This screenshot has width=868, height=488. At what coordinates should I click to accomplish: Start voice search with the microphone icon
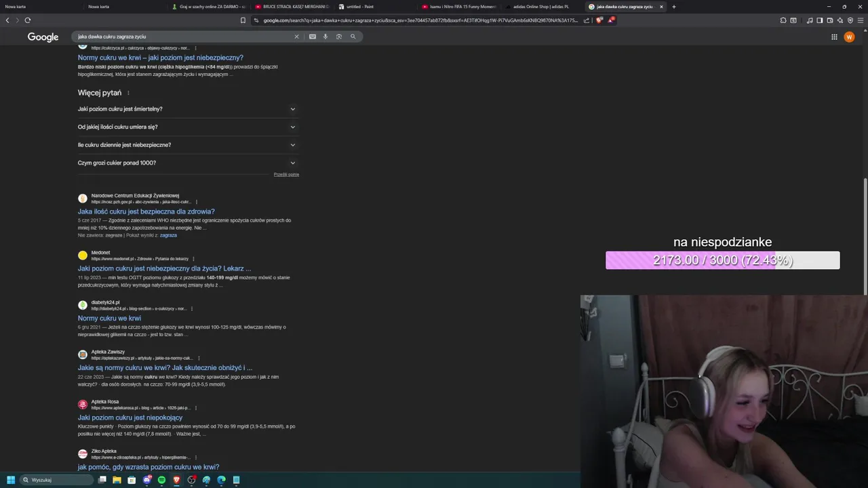click(x=325, y=37)
